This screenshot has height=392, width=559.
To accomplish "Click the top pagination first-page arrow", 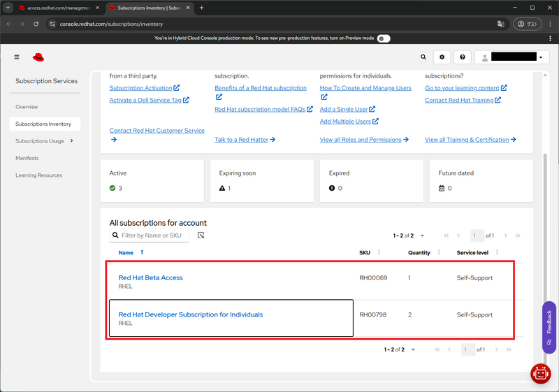I will (x=446, y=235).
